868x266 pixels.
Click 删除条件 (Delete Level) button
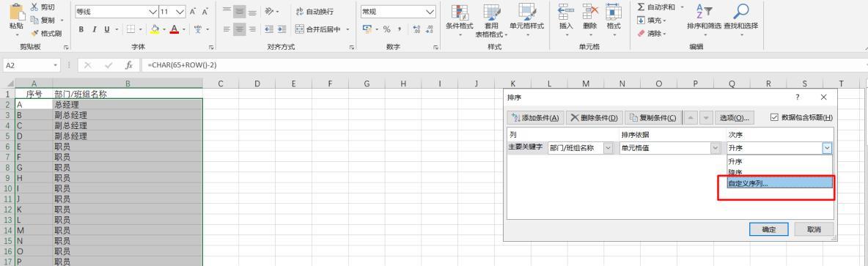point(594,117)
